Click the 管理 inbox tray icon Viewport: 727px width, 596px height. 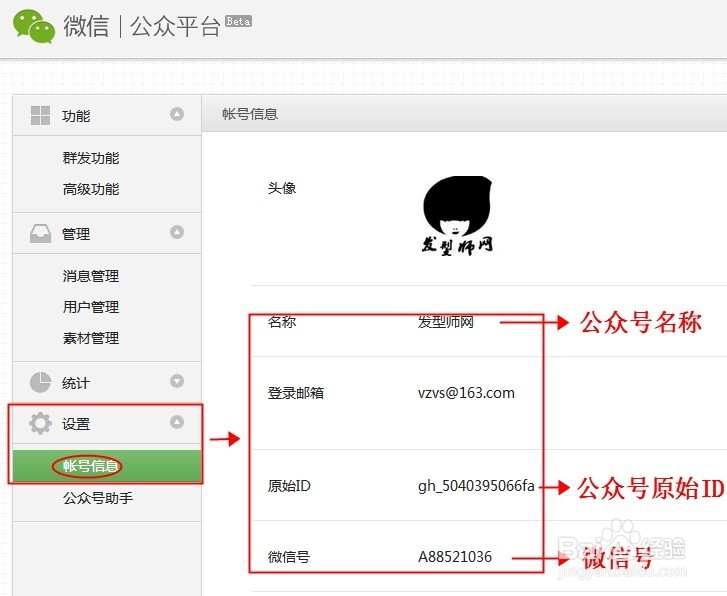[40, 233]
